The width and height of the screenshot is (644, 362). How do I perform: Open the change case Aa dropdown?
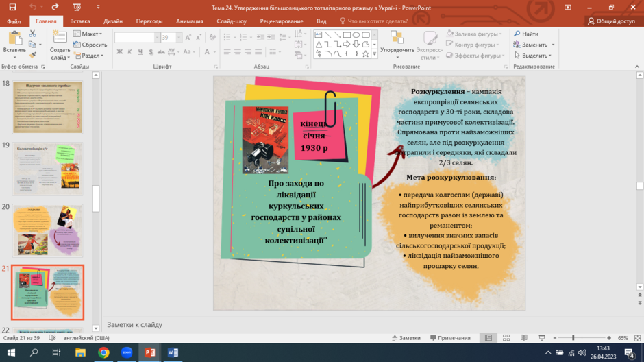(189, 52)
